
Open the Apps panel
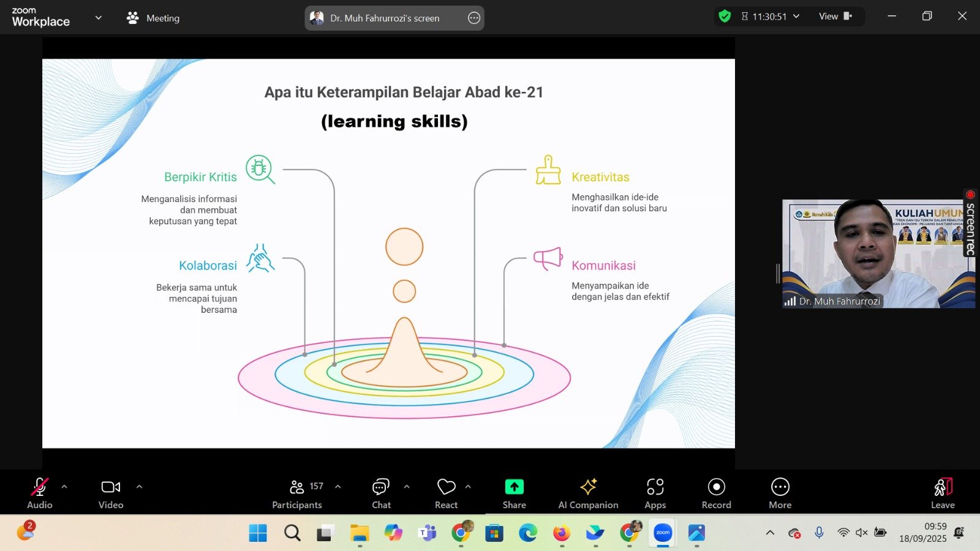[x=655, y=493]
